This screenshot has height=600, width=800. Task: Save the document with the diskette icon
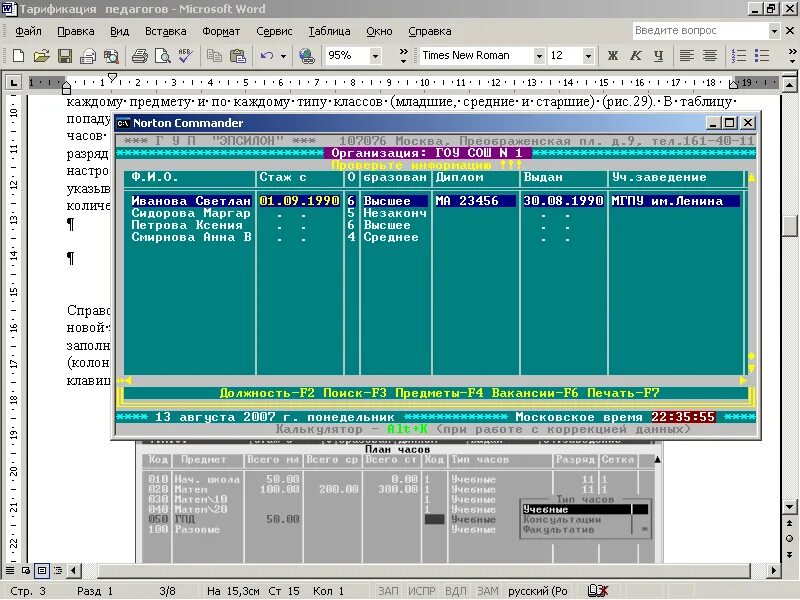(65, 56)
